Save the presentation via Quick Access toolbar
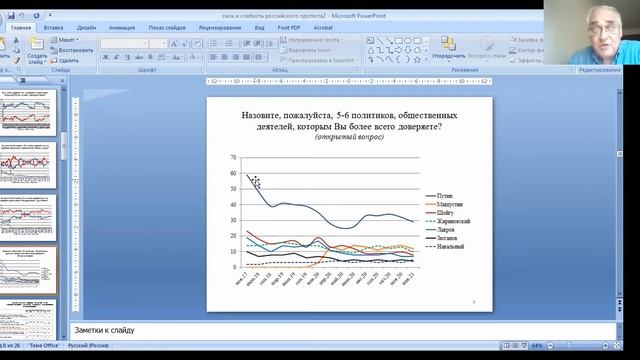Viewport: 640px width, 360px height. [11, 16]
